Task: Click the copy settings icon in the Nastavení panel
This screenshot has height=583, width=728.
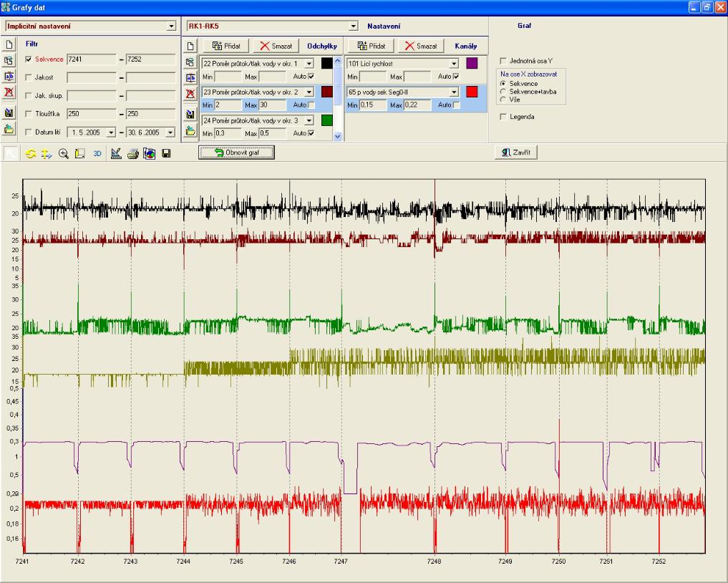Action: click(x=190, y=62)
